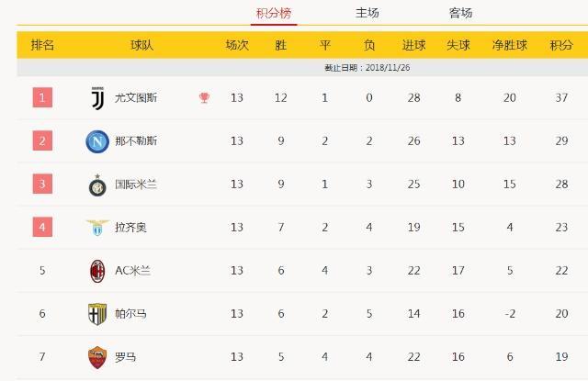This screenshot has width=588, height=381.
Task: Click the Juventus club crest icon
Action: click(x=96, y=98)
